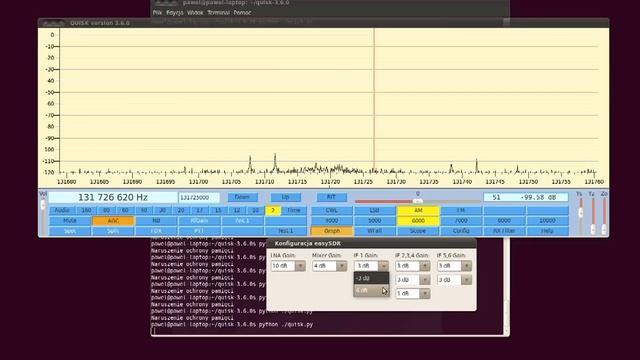640x360 pixels.
Task: Click the signal meter dB readout
Action: 526,198
